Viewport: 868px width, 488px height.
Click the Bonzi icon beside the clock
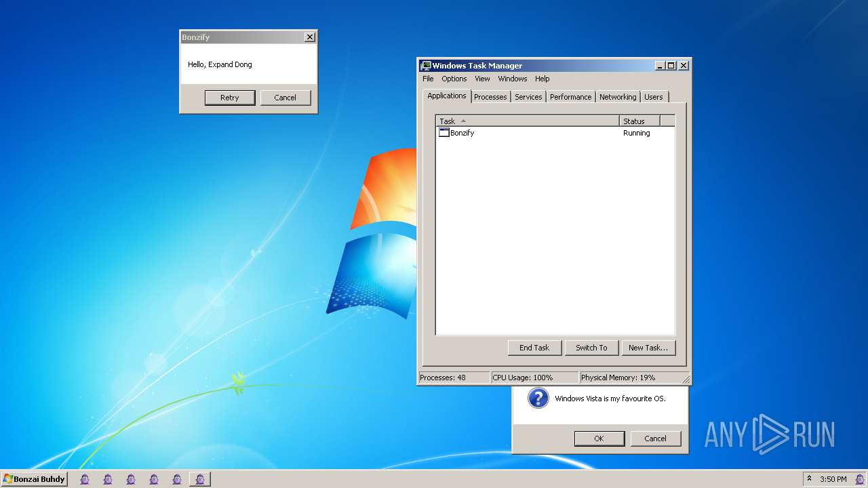coord(859,479)
